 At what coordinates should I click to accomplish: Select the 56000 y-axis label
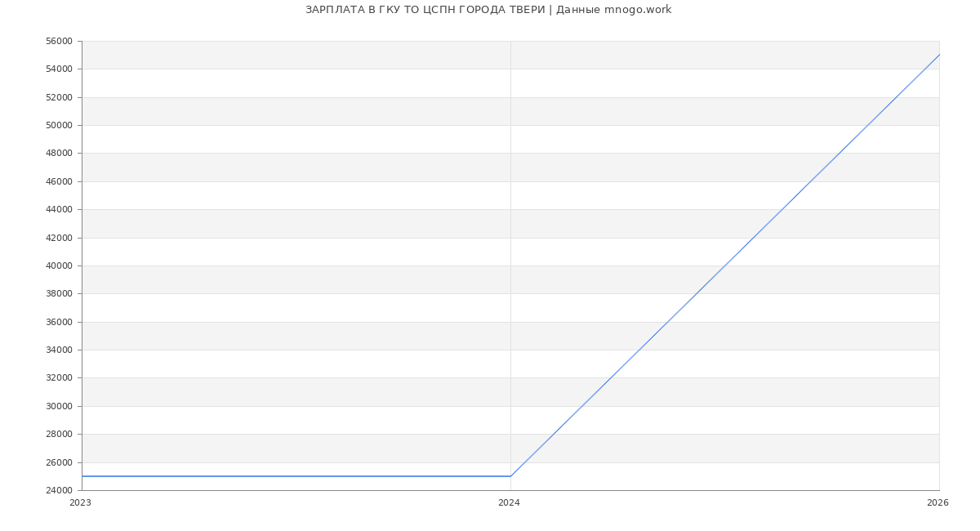tap(60, 41)
